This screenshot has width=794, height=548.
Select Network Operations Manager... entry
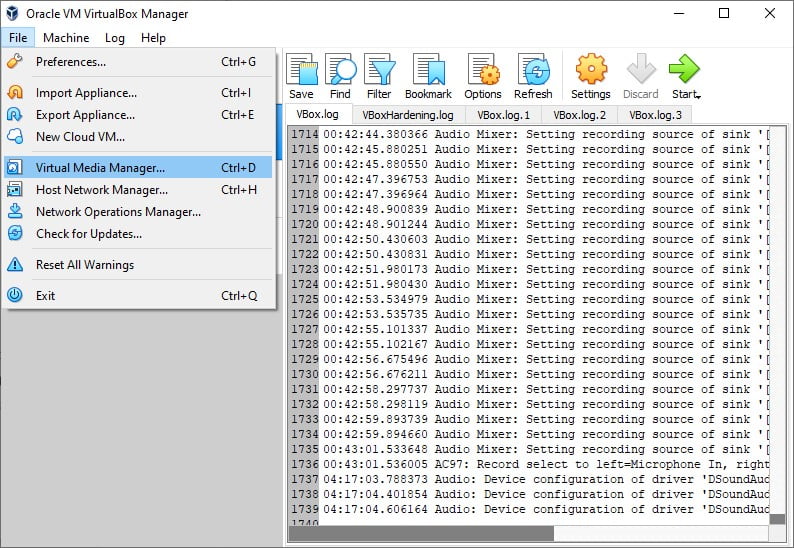click(x=138, y=212)
